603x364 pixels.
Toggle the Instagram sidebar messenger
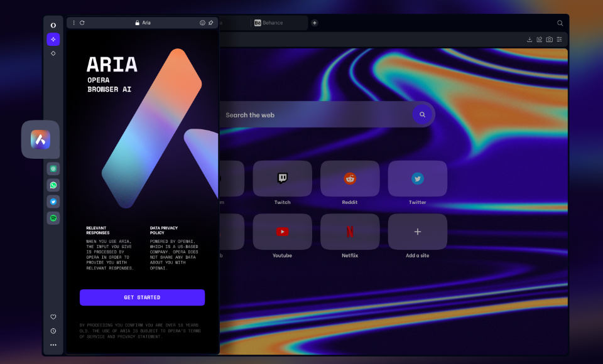point(53,168)
